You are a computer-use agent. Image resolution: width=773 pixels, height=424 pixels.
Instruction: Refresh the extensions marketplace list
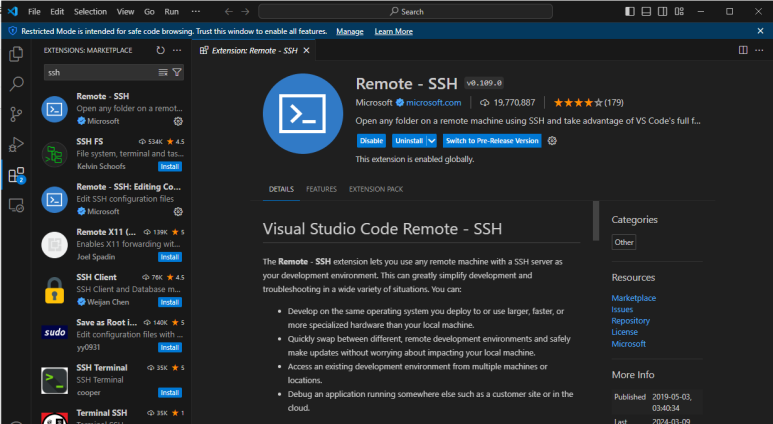[160, 50]
